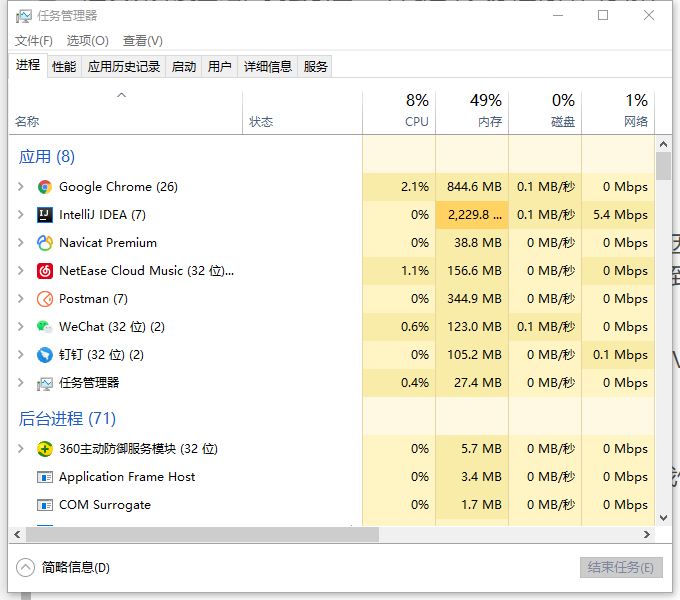Click the vertical scrollbar down arrow
This screenshot has width=680, height=600.
click(663, 518)
